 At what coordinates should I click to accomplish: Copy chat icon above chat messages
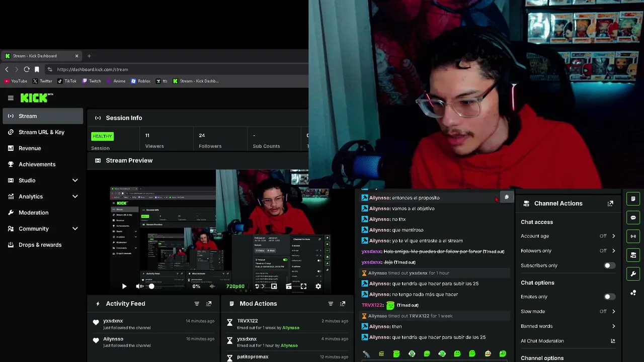click(507, 197)
